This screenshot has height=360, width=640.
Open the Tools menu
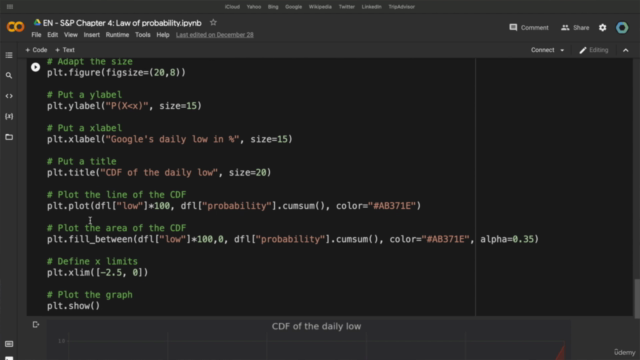tap(143, 35)
